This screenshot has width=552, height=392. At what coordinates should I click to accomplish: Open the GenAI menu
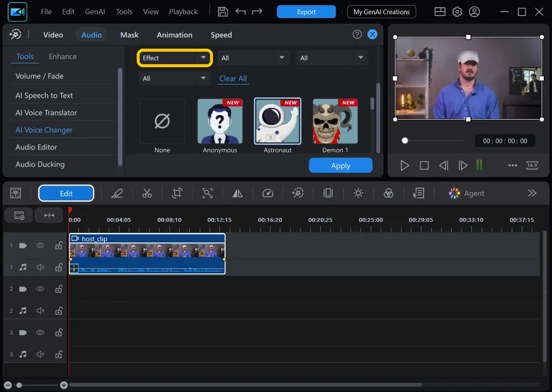pyautogui.click(x=95, y=12)
